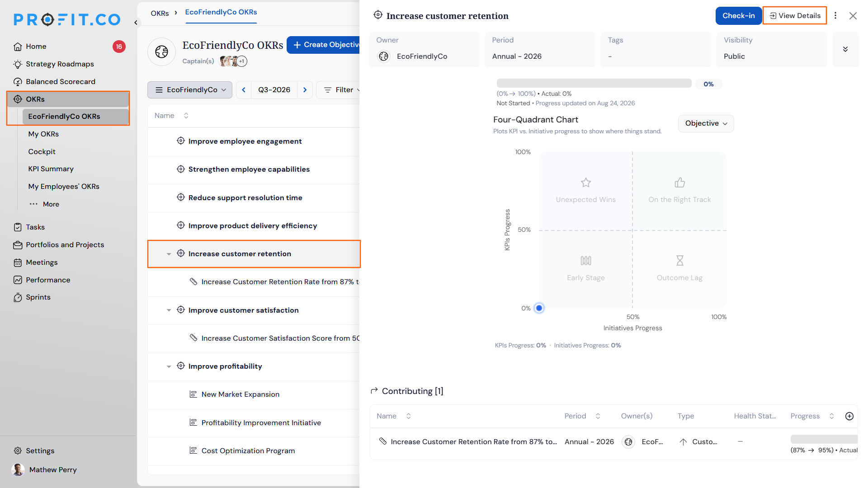Click the EcoFriendlyCo globe avatar in header
This screenshot has width=868, height=488.
click(x=161, y=52)
